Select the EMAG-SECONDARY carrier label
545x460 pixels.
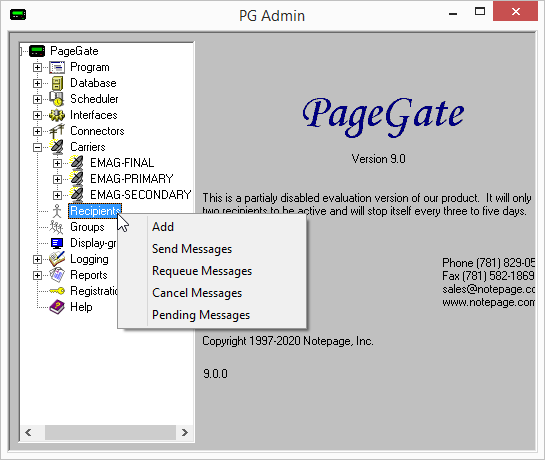point(140,195)
